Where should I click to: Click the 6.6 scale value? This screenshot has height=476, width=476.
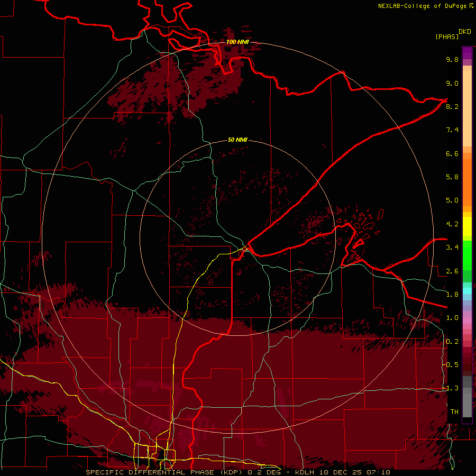[452, 153]
